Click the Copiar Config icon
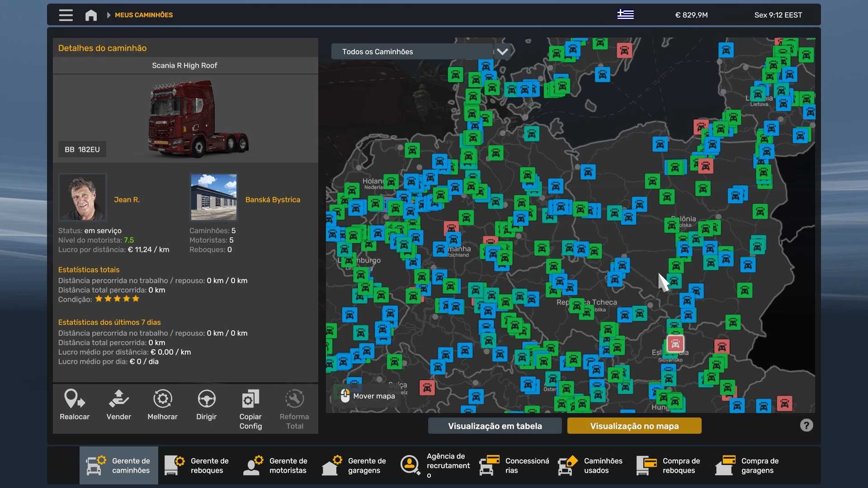 tap(250, 399)
